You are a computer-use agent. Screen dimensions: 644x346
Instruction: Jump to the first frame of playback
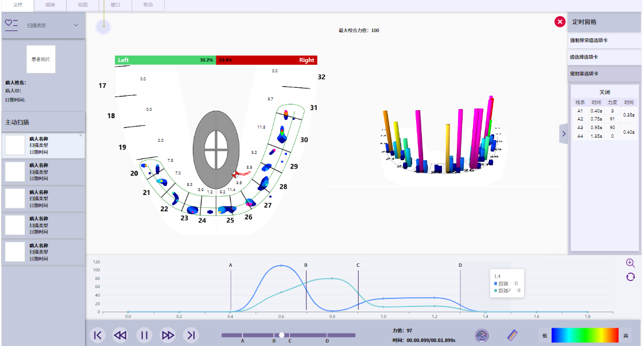pyautogui.click(x=98, y=335)
